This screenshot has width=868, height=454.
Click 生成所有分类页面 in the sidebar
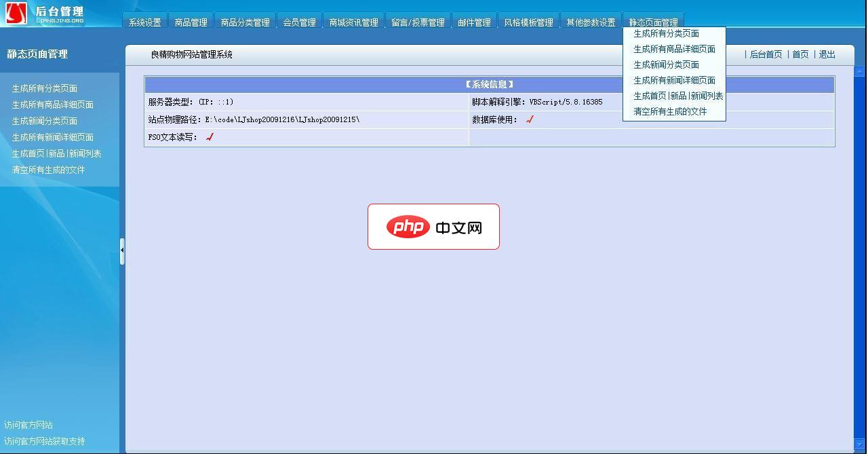45,88
